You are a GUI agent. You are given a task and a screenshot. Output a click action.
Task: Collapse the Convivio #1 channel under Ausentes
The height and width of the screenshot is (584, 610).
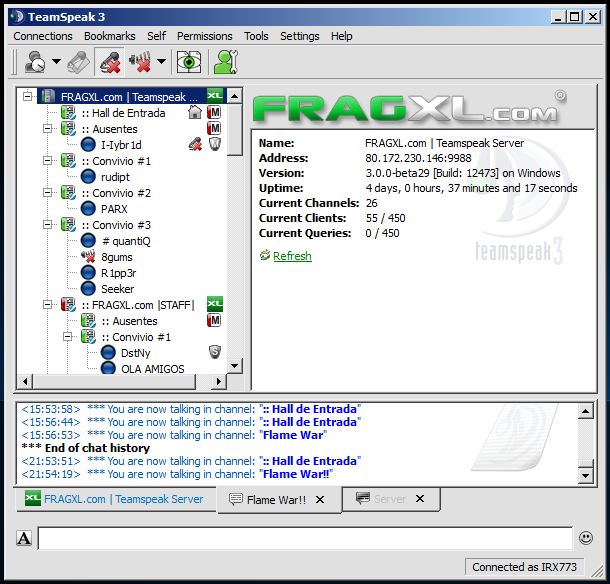[x=47, y=160]
